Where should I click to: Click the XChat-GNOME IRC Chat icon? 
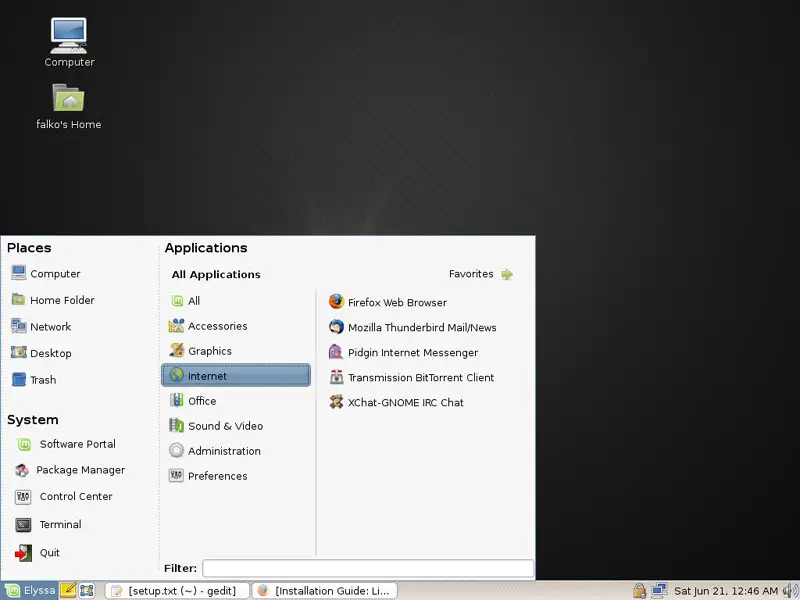pyautogui.click(x=336, y=402)
